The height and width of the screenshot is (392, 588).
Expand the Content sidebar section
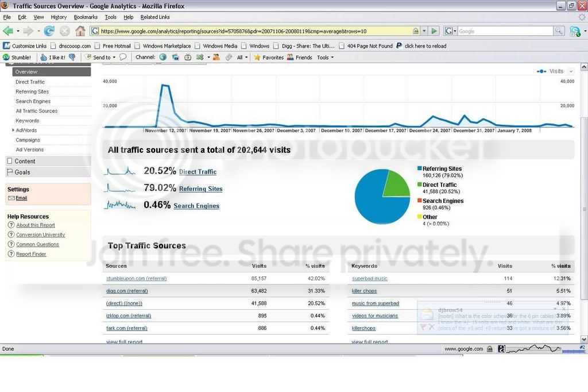click(x=48, y=161)
